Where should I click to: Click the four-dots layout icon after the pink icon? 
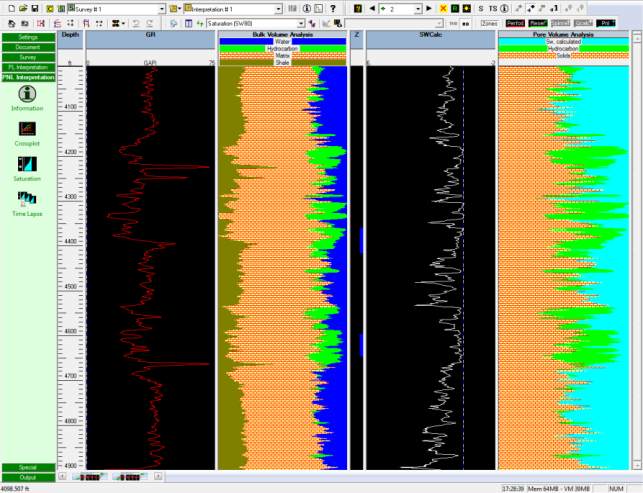(x=70, y=24)
